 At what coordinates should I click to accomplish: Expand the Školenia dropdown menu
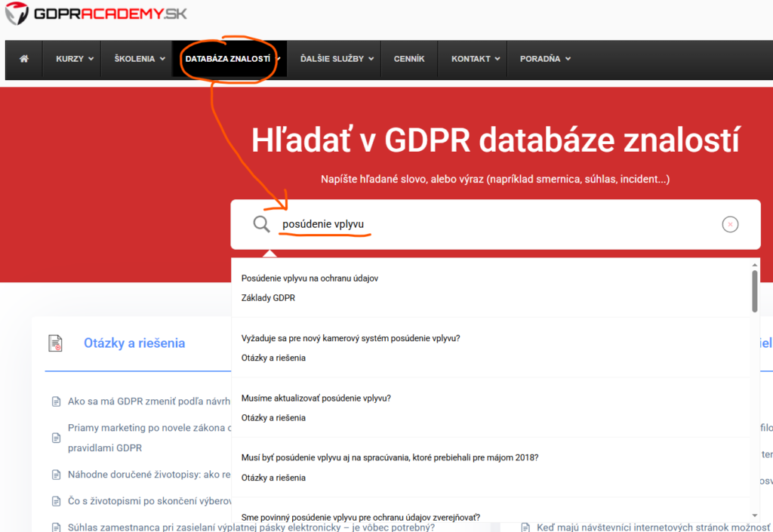click(x=139, y=59)
